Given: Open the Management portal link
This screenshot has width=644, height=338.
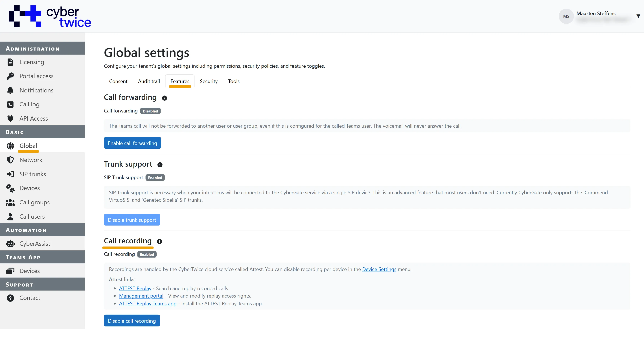Looking at the screenshot, I should click(x=141, y=296).
